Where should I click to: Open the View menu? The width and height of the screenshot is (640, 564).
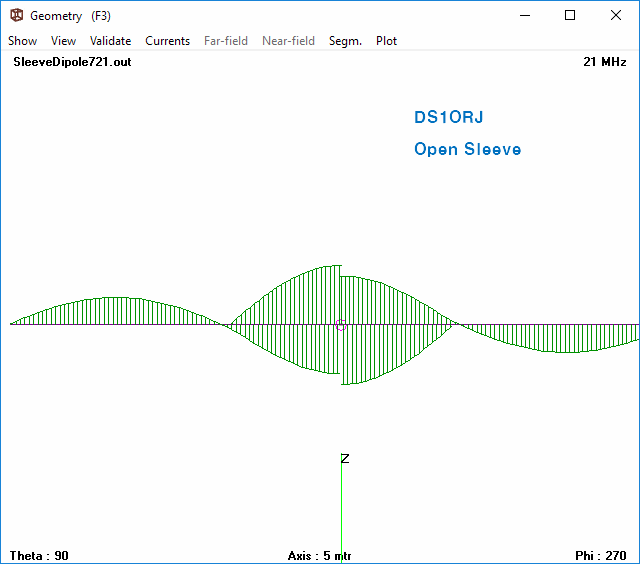point(63,41)
